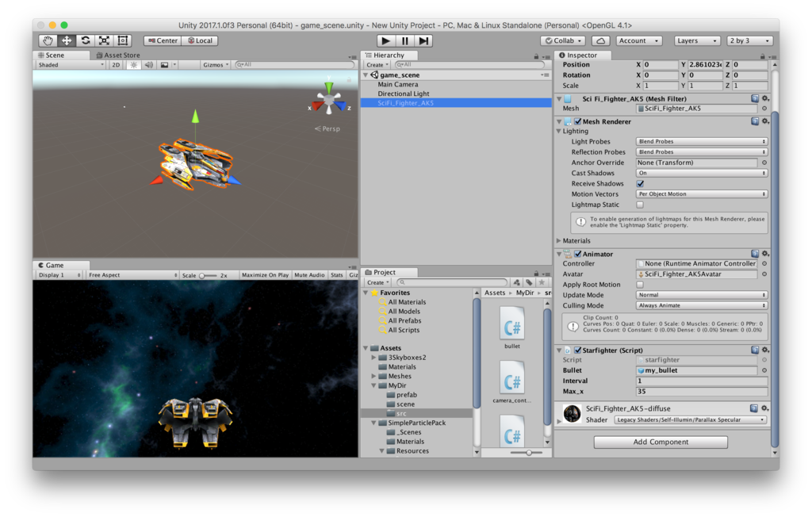
Task: Select the Scale tool
Action: (104, 40)
